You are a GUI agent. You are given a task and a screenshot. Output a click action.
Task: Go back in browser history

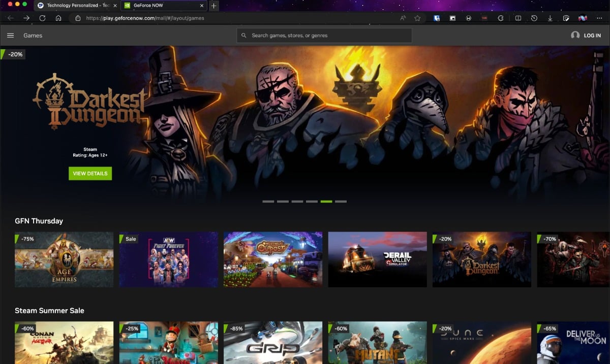point(11,18)
